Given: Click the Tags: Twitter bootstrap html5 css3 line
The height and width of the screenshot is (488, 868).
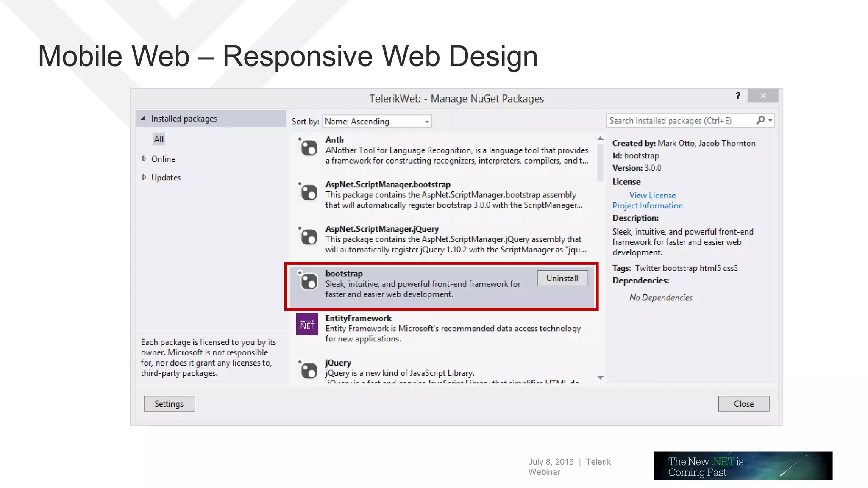Looking at the screenshot, I should pos(675,268).
